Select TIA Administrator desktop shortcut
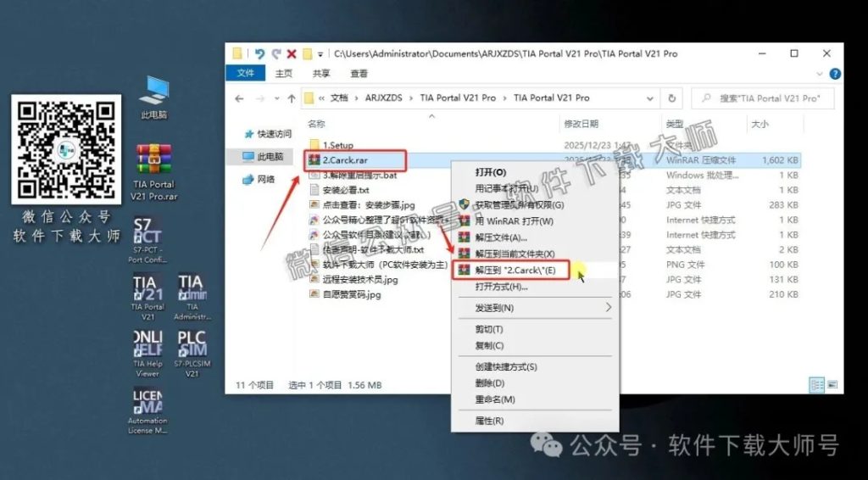868x480 pixels. pos(192,297)
